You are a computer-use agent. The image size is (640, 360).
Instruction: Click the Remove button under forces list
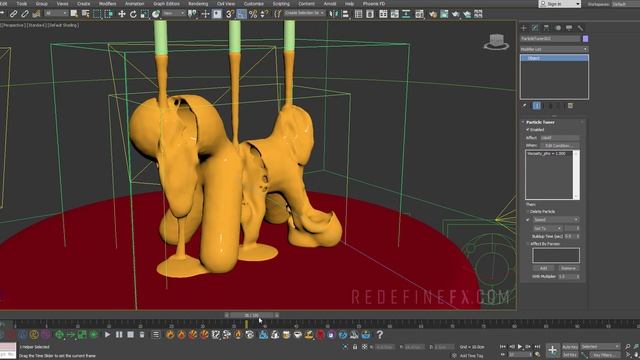tap(568, 268)
